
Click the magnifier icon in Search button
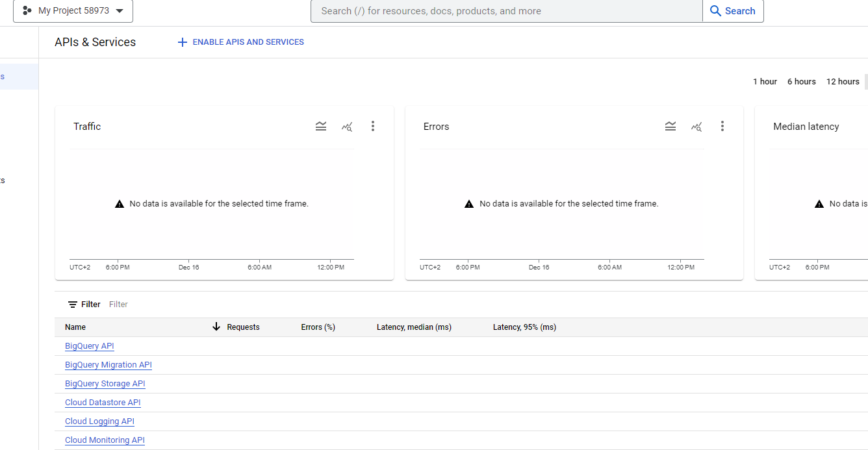tap(715, 11)
